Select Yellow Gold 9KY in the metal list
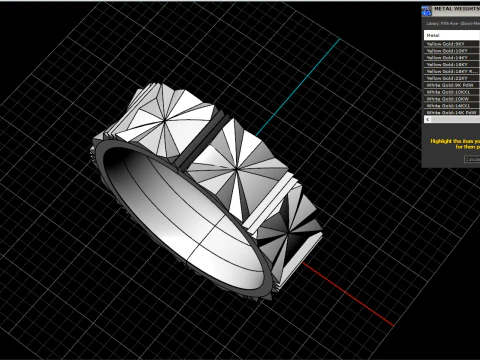The height and width of the screenshot is (360, 480). [452, 44]
